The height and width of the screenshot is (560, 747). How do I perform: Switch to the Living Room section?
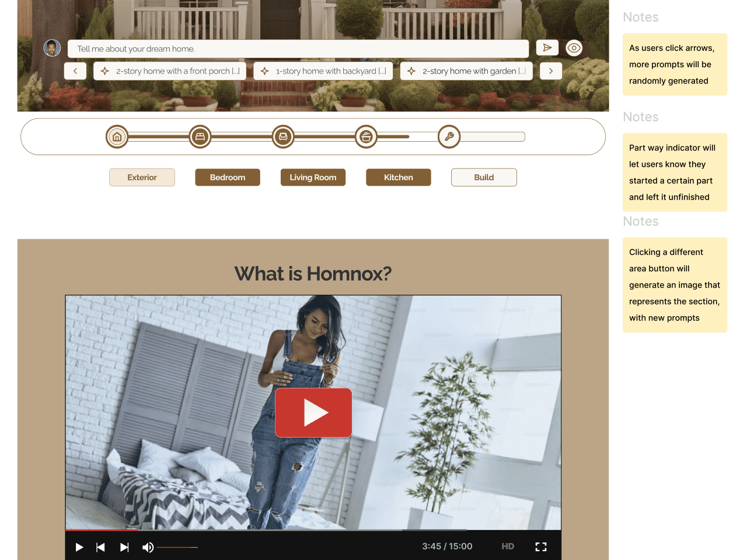click(x=313, y=177)
